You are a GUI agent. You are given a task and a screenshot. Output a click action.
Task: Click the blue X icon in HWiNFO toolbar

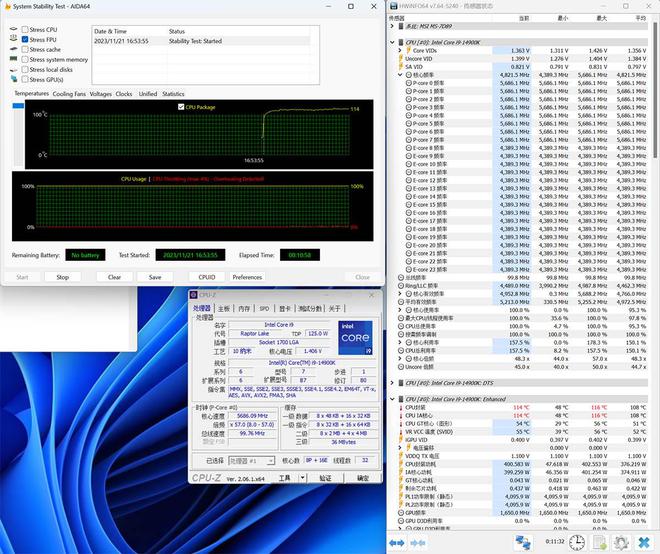pos(644,542)
